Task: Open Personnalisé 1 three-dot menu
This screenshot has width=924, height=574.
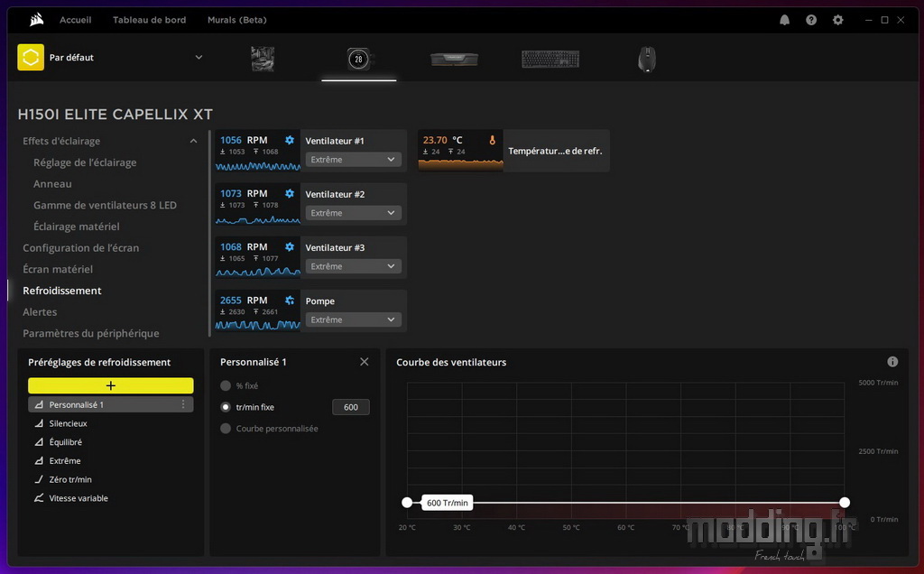Action: (183, 404)
